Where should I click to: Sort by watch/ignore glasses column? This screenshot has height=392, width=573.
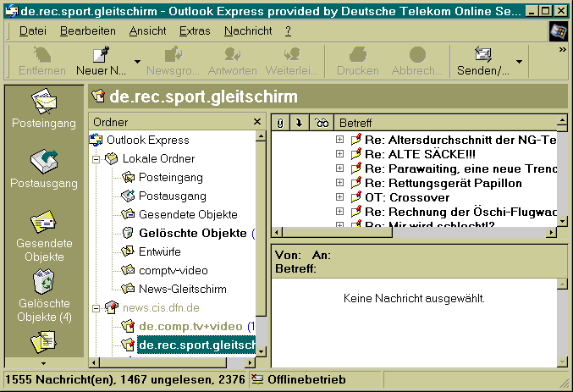(322, 123)
